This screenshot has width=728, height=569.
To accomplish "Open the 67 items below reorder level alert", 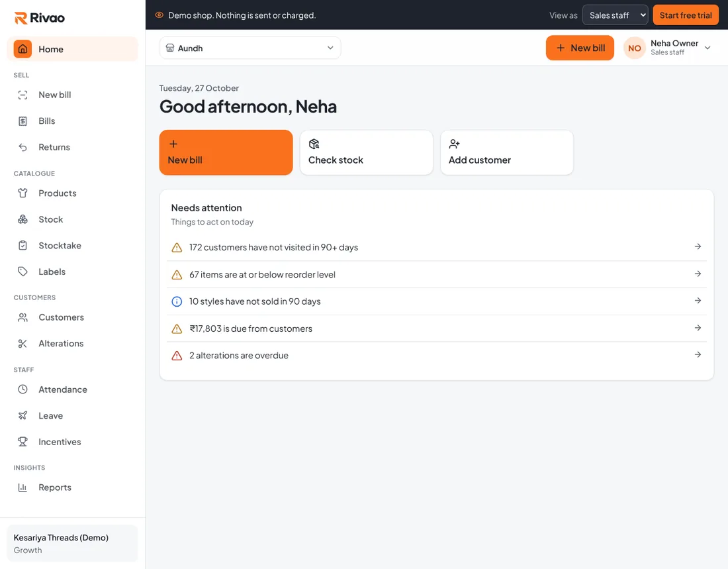I will click(436, 274).
